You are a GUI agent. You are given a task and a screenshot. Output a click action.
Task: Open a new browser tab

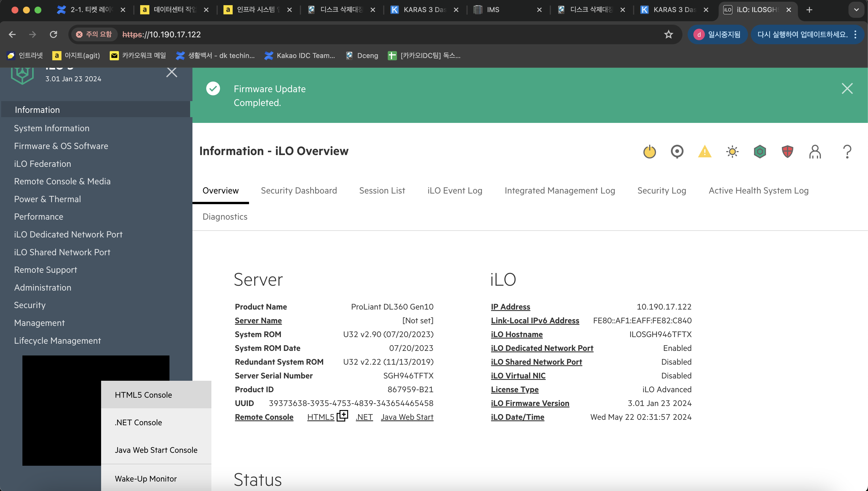tap(809, 10)
